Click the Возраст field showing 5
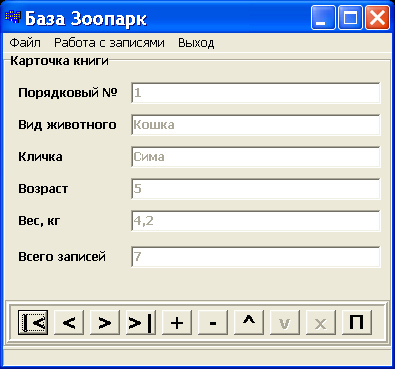395x369 pixels. pyautogui.click(x=256, y=189)
